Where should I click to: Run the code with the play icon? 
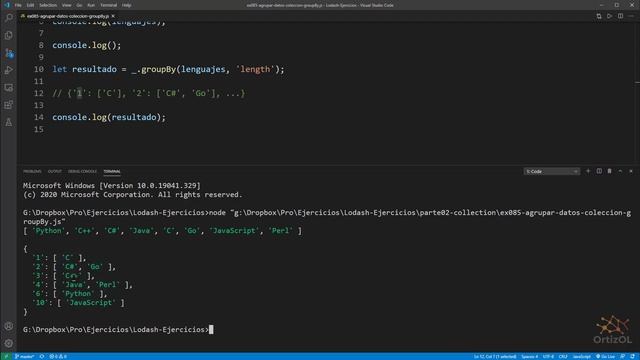click(x=609, y=16)
